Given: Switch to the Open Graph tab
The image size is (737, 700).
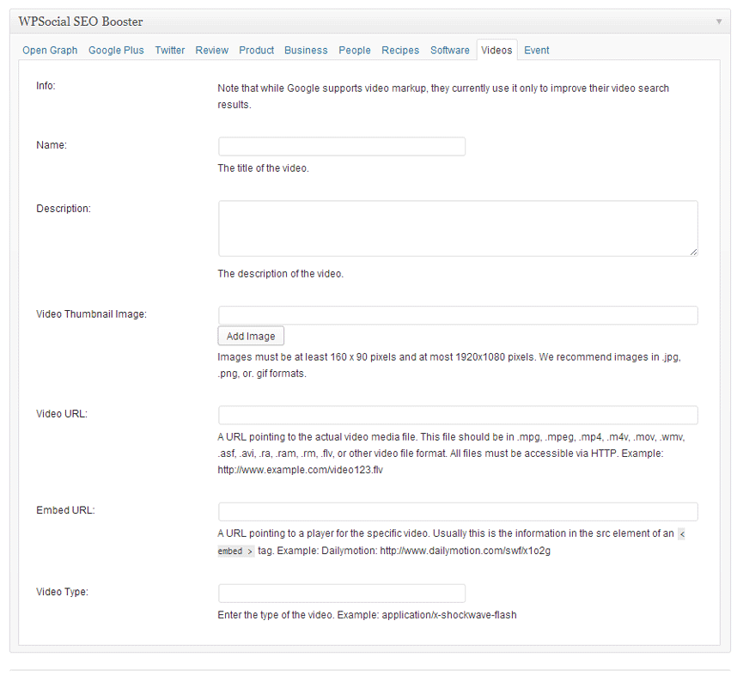Looking at the screenshot, I should pyautogui.click(x=50, y=51).
